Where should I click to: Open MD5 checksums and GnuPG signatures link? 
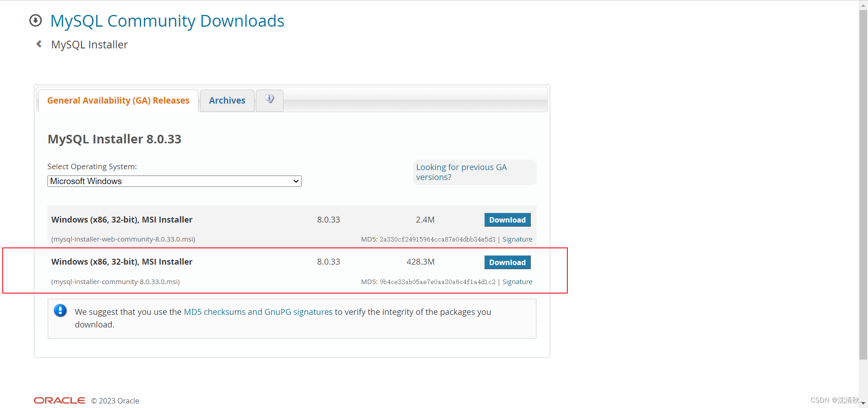(258, 312)
